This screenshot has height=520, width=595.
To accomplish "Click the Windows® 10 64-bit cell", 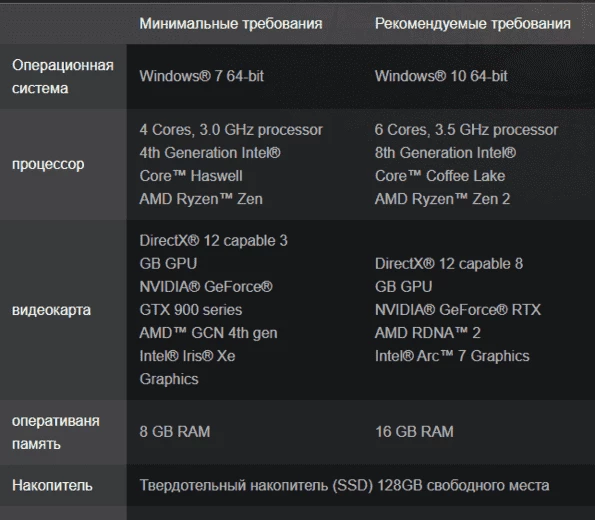I will [x=441, y=76].
